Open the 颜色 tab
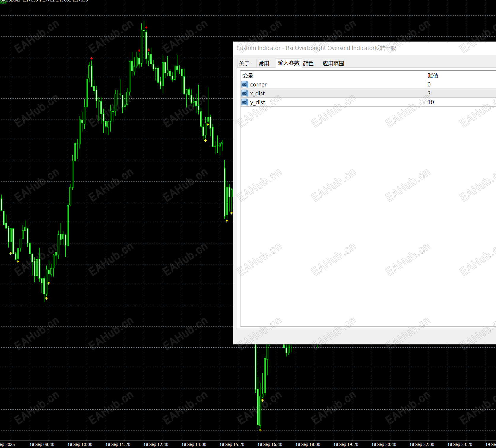 click(x=308, y=63)
